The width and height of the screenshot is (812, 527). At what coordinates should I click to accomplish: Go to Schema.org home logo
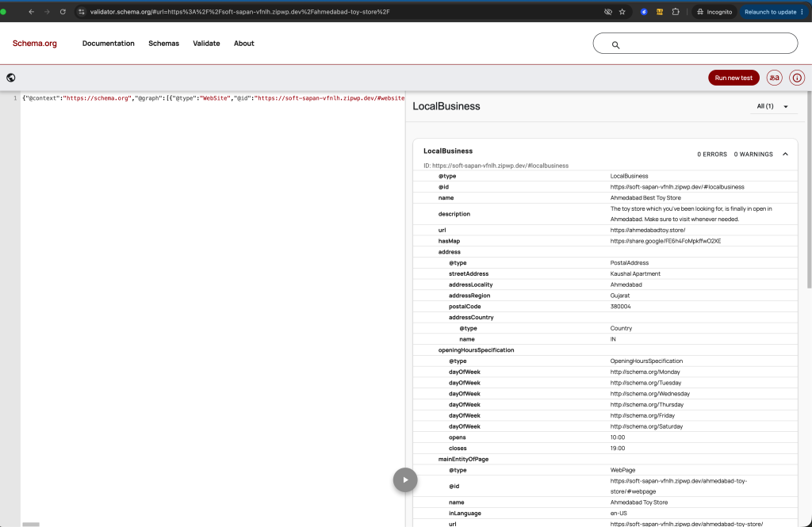click(35, 44)
